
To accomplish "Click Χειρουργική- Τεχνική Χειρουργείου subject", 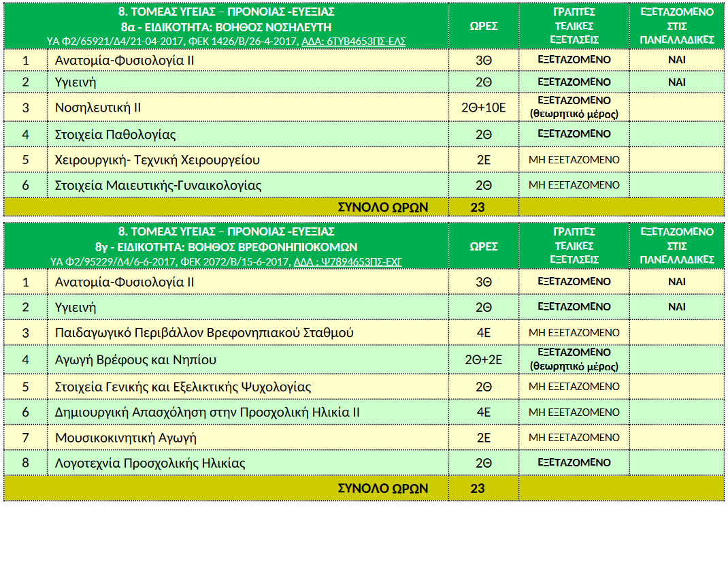I will point(157,160).
